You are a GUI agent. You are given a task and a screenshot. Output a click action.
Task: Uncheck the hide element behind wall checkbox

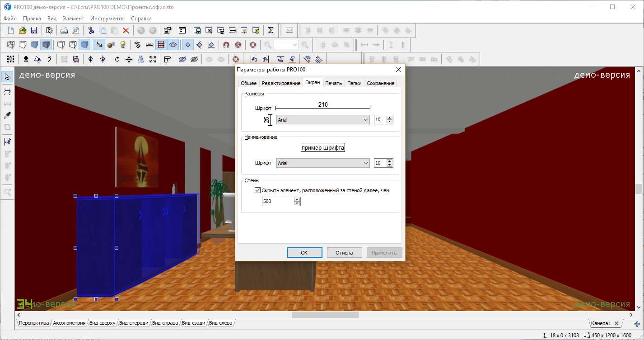[258, 190]
